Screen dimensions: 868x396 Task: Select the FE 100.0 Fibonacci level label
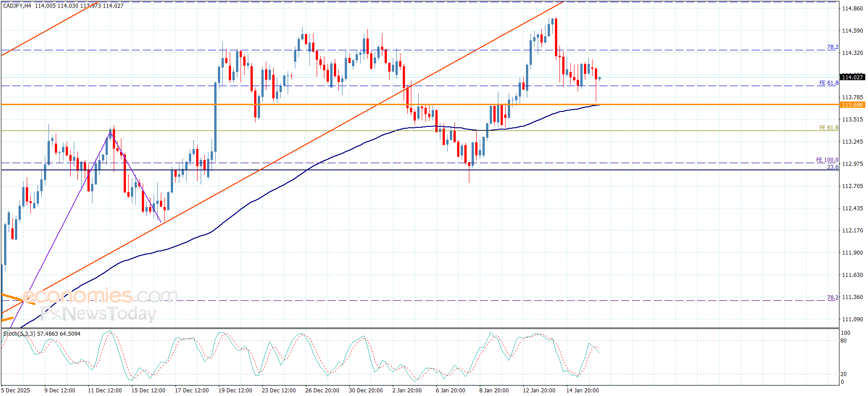827,160
